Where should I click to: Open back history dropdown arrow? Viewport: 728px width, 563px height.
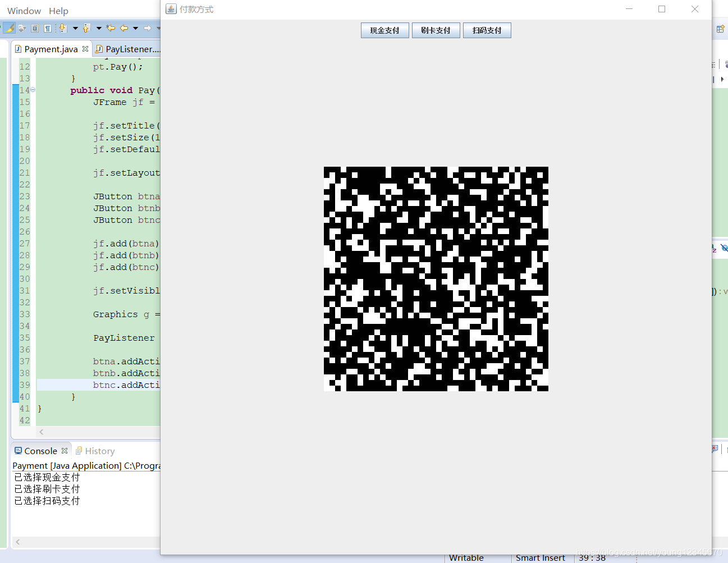click(135, 28)
